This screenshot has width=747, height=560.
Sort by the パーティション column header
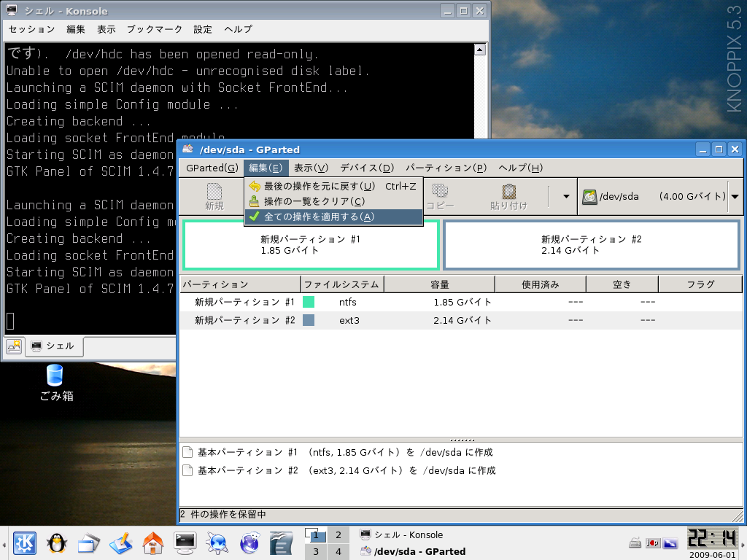click(x=240, y=284)
